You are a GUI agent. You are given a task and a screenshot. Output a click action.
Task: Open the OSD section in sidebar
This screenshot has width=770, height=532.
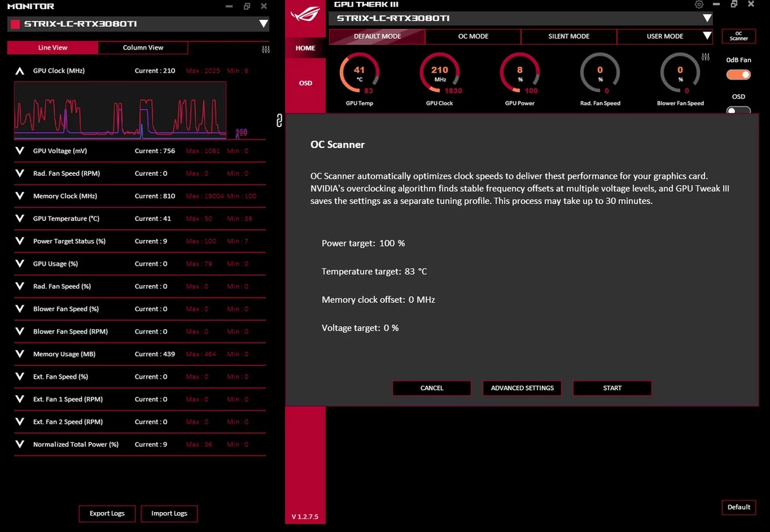tap(305, 83)
